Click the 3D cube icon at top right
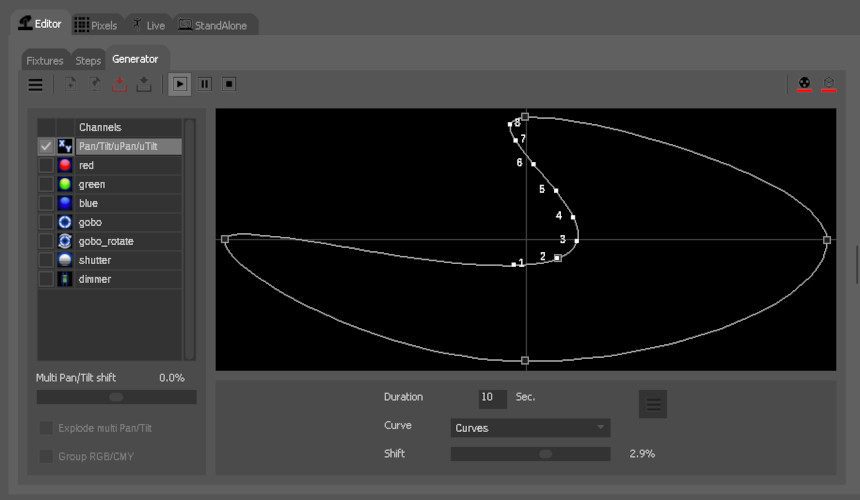Viewport: 860px width, 500px height. [x=829, y=84]
